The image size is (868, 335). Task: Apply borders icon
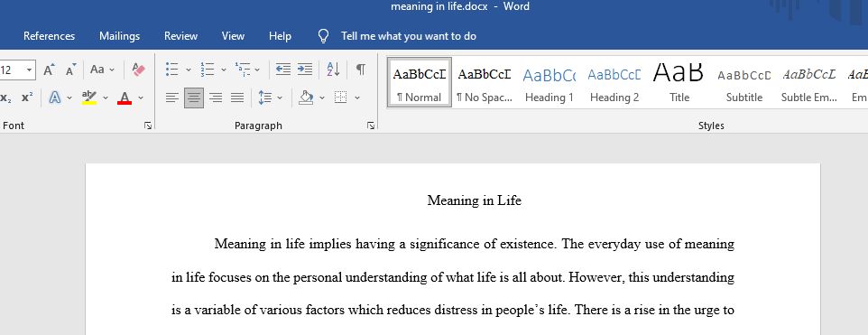[341, 98]
